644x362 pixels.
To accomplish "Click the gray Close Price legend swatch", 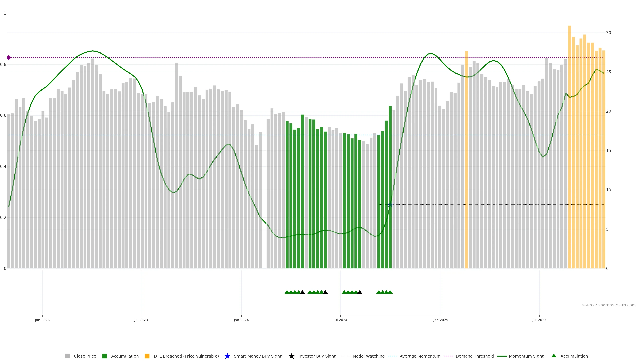I will (67, 356).
